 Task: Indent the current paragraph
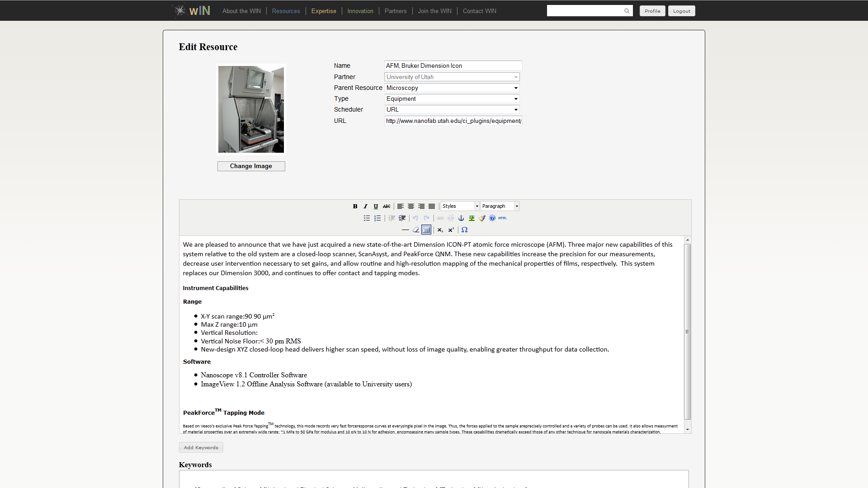[402, 218]
